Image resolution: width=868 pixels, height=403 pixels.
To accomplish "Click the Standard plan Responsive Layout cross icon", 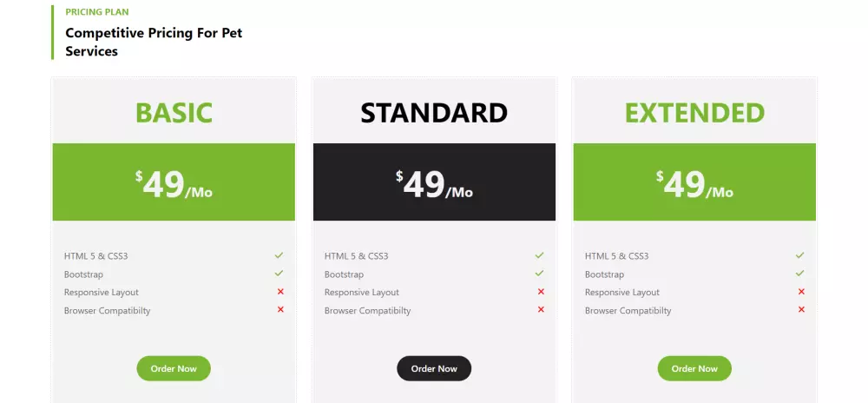I will point(541,292).
